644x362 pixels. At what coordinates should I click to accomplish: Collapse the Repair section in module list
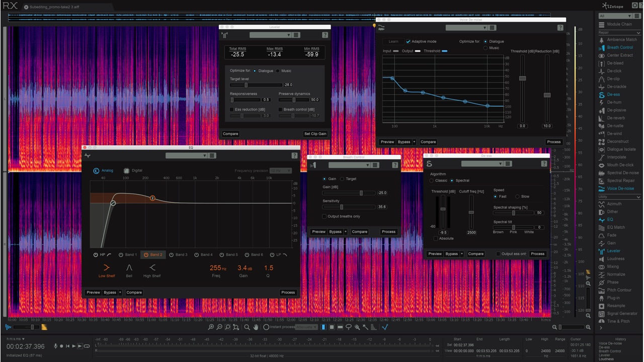(638, 32)
